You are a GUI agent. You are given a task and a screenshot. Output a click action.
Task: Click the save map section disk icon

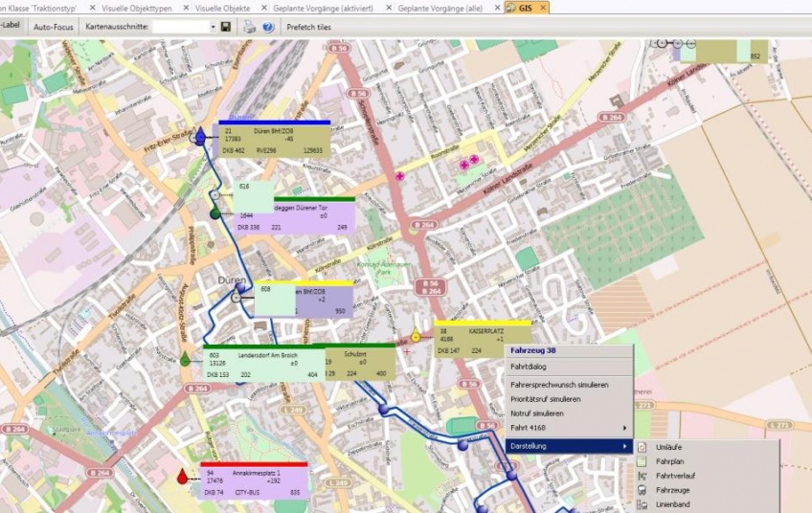pyautogui.click(x=225, y=27)
